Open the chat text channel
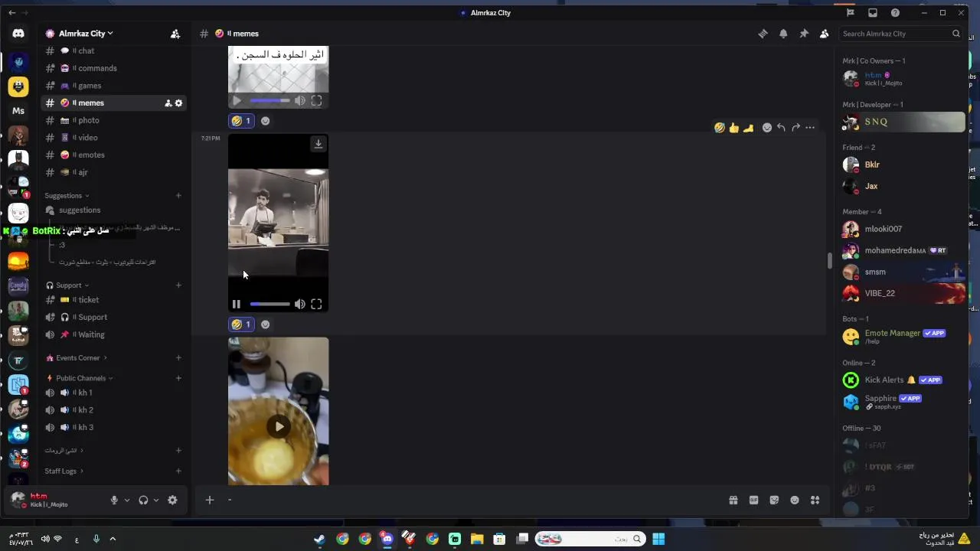980x551 pixels. [x=113, y=51]
